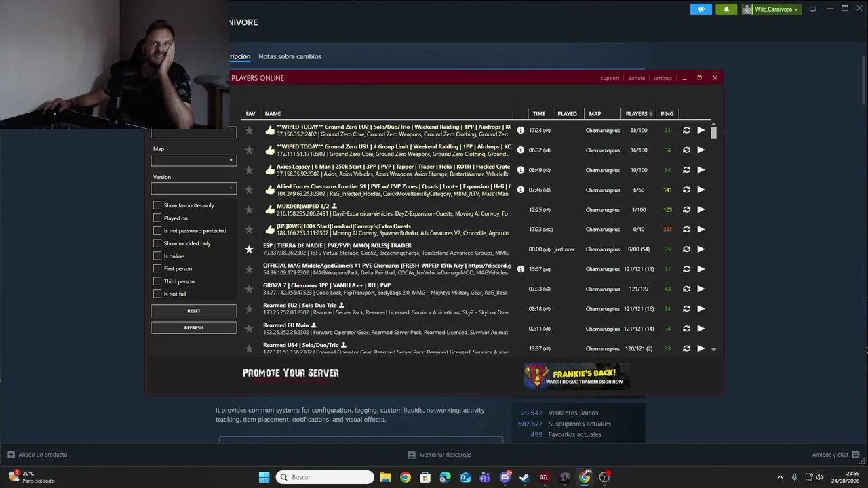Toggle Is not password protected checkbox
Viewport: 868px width, 488px height.
[x=157, y=231]
